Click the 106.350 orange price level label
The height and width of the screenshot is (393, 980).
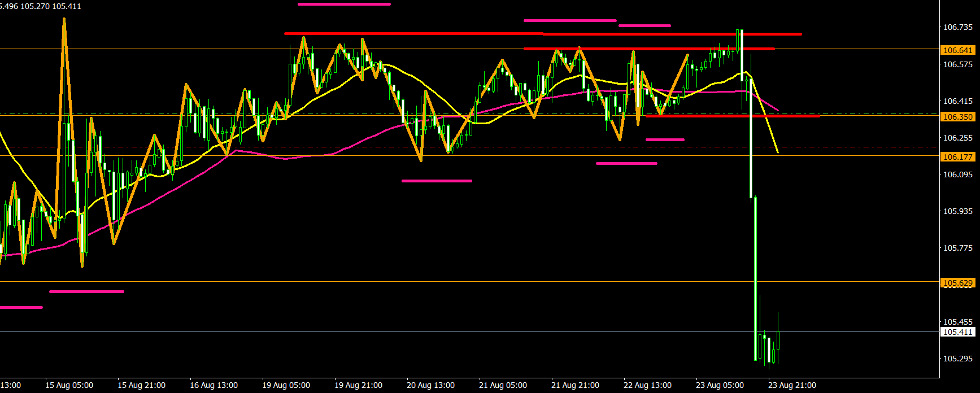958,117
